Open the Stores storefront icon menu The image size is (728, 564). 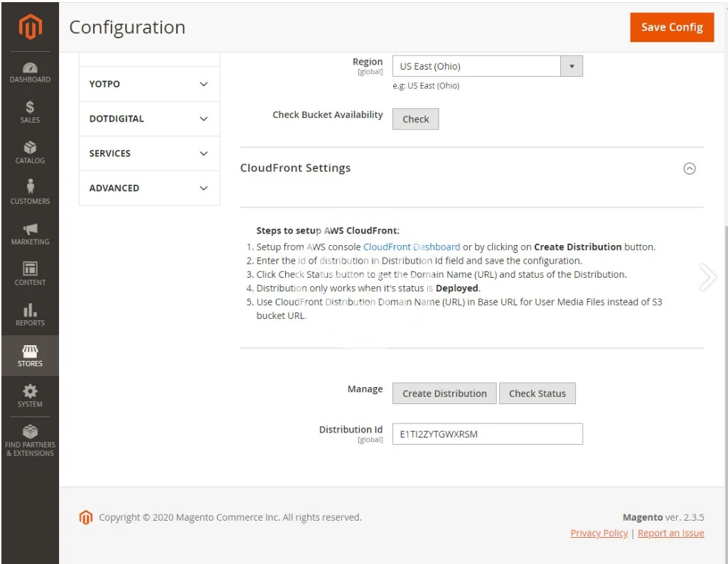point(30,355)
